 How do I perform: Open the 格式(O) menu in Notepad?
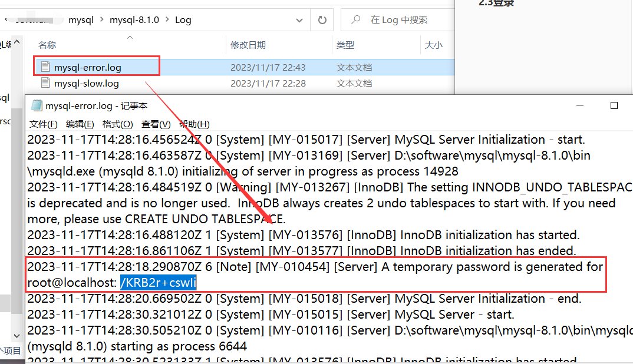pos(117,124)
